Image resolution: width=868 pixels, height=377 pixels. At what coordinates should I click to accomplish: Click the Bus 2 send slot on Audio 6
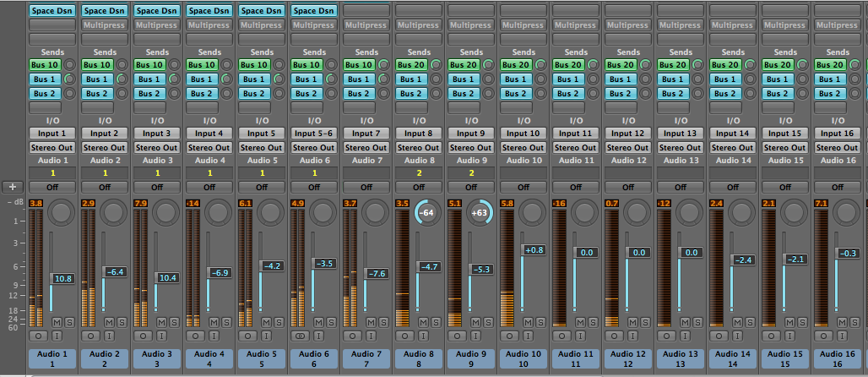307,94
